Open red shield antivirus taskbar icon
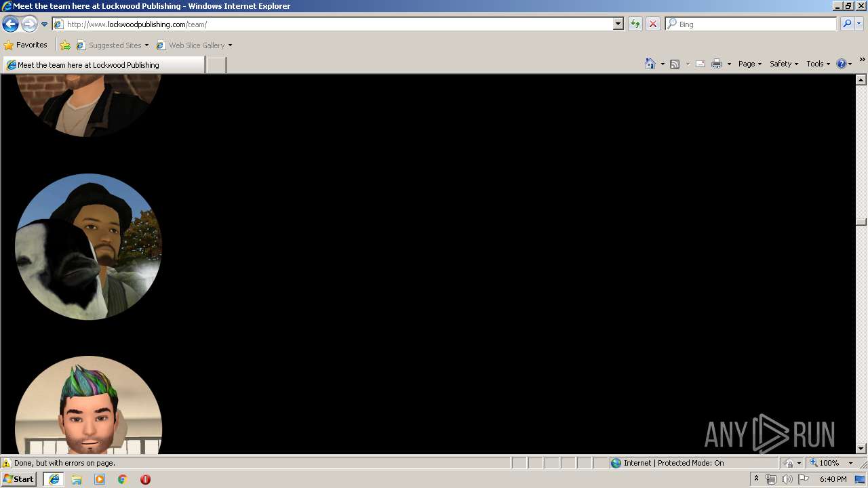Screen dimensions: 868x488 [145, 479]
